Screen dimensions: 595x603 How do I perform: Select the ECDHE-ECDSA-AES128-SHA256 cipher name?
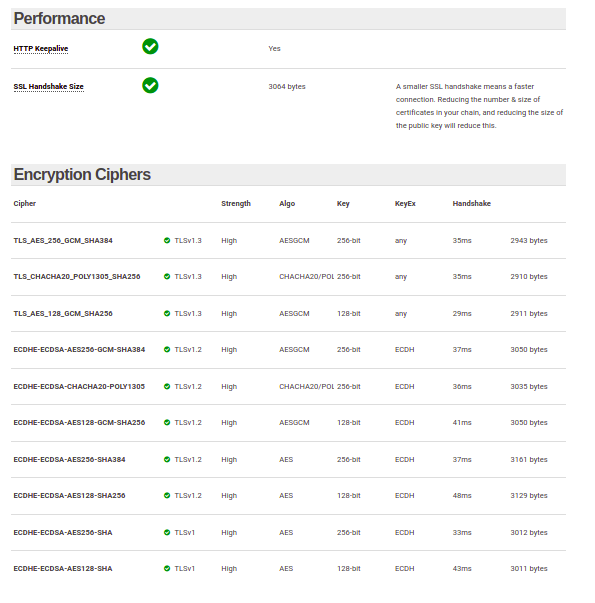coord(69,496)
